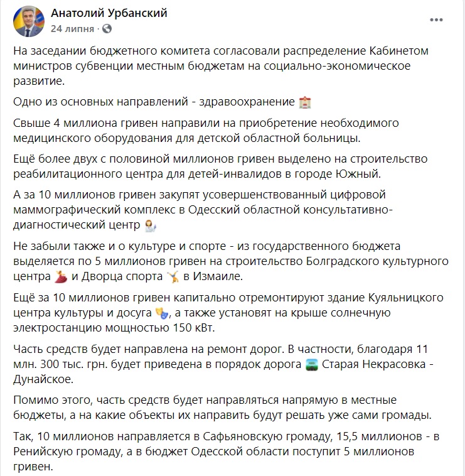
Task: Click the globe public-audience icon
Action: [107, 29]
